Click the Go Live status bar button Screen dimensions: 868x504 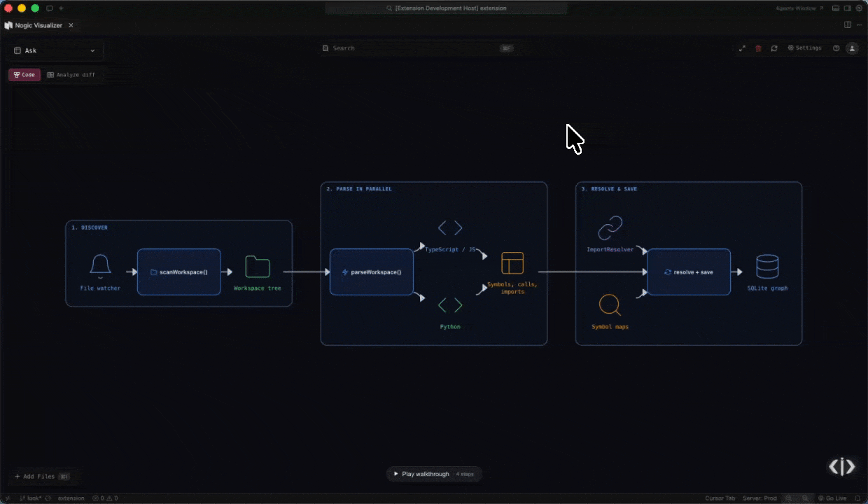[832, 498]
